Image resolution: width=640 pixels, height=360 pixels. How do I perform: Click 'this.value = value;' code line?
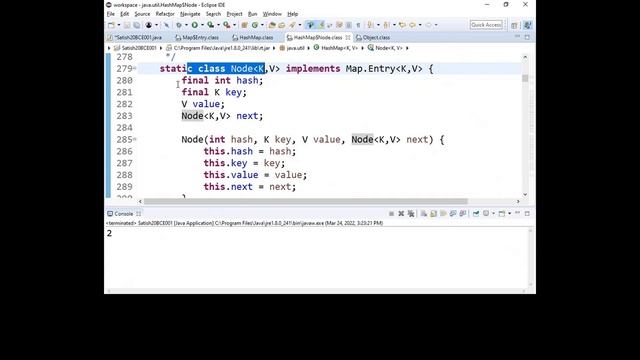point(255,175)
